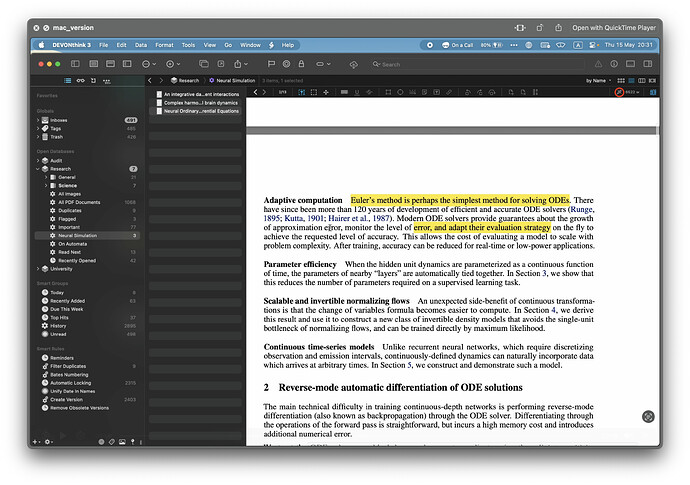This screenshot has height=485, width=690.
Task: Open the Data menu
Action: point(141,45)
